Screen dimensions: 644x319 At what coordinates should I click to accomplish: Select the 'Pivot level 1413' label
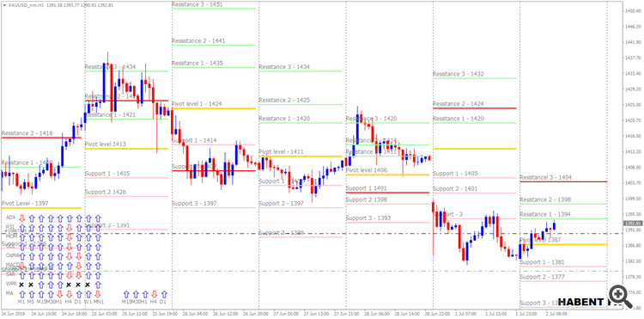pyautogui.click(x=106, y=144)
